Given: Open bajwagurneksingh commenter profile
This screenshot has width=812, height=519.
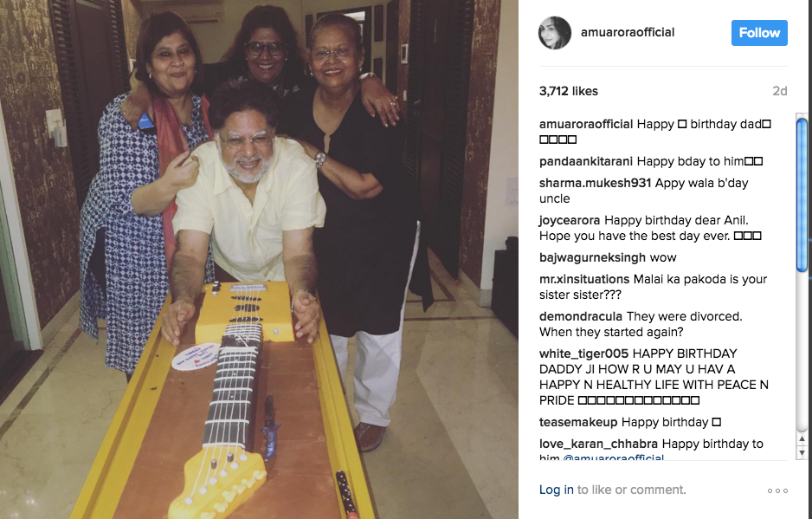Looking at the screenshot, I should click(592, 257).
